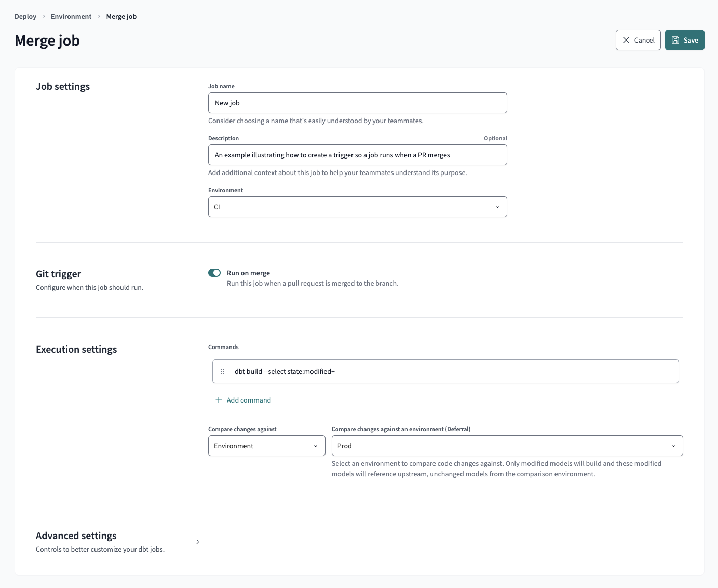The height and width of the screenshot is (588, 718).
Task: Open the deferral dropdown currently set to Prod
Action: [x=507, y=446]
